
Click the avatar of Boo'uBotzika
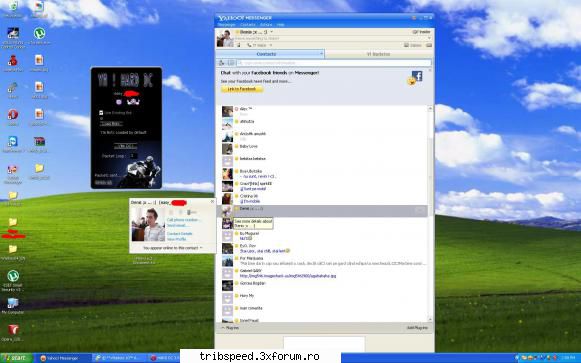(x=227, y=173)
